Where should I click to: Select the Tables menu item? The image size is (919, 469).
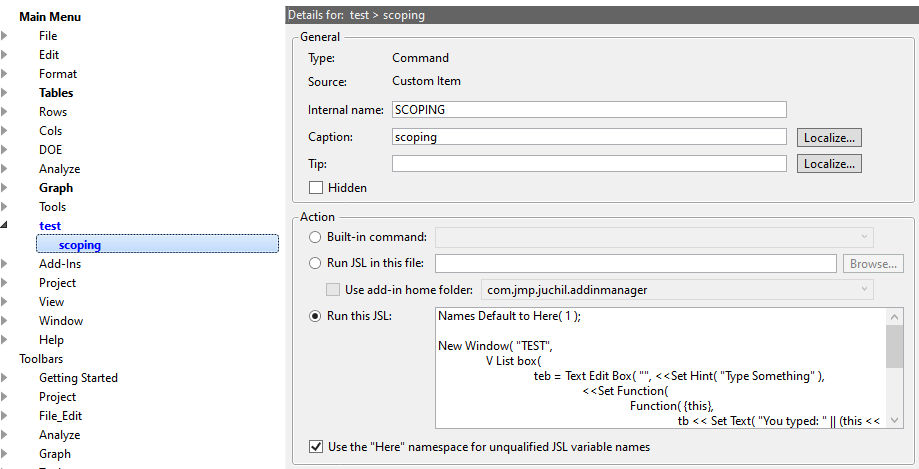[56, 93]
